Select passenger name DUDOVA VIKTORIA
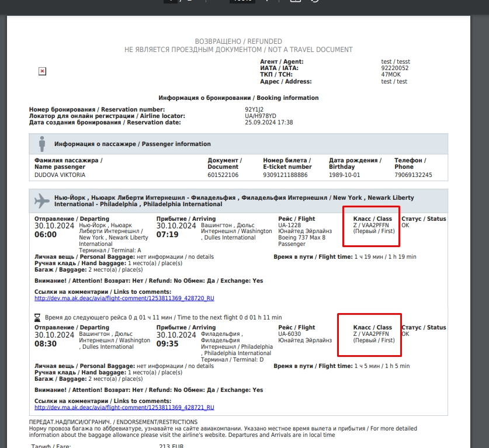Image resolution: width=489 pixels, height=448 pixels. (x=60, y=175)
